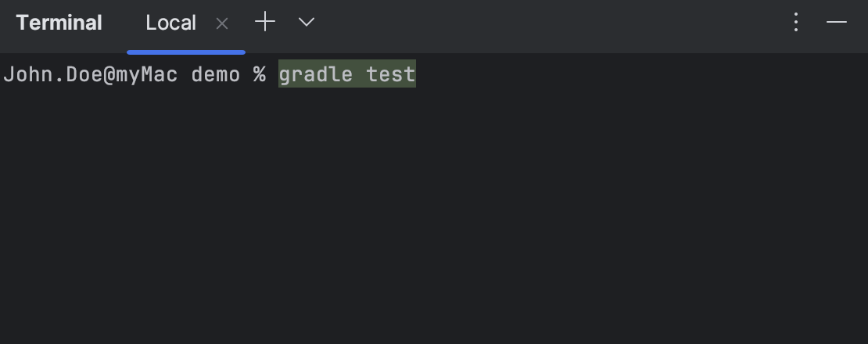Image resolution: width=868 pixels, height=344 pixels.
Task: Close the Local terminal tab
Action: point(222,23)
